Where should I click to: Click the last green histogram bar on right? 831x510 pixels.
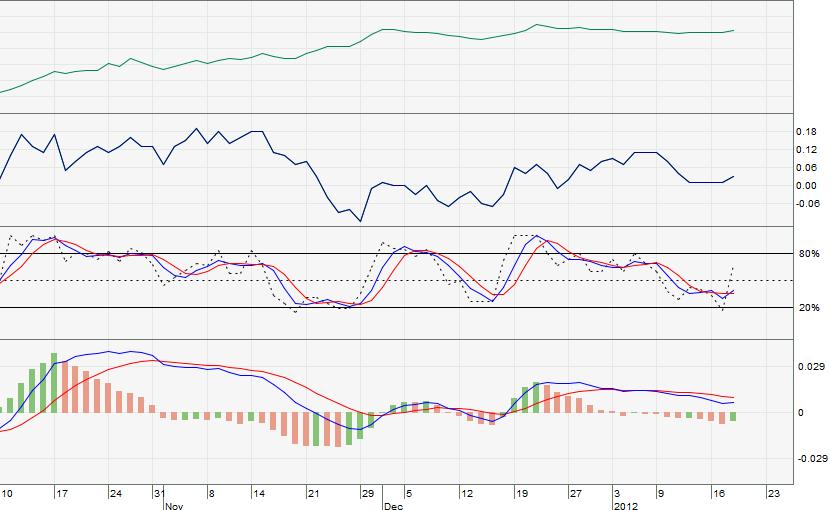pyautogui.click(x=733, y=417)
